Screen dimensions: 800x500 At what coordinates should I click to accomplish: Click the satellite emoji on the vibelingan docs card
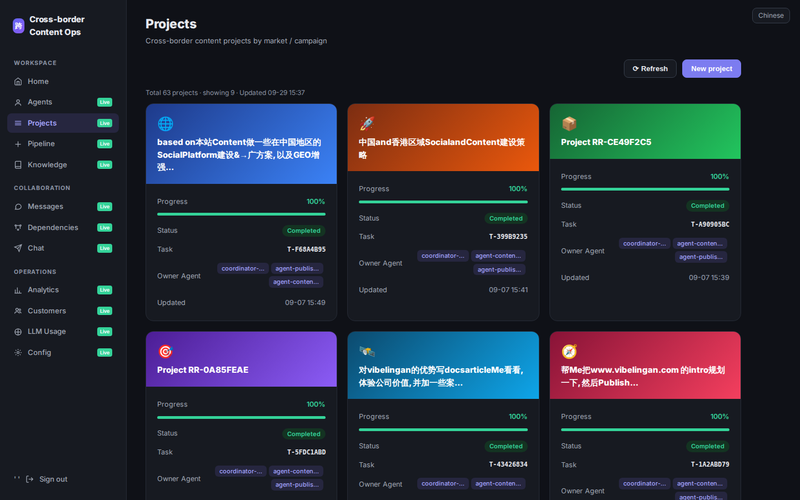point(367,351)
